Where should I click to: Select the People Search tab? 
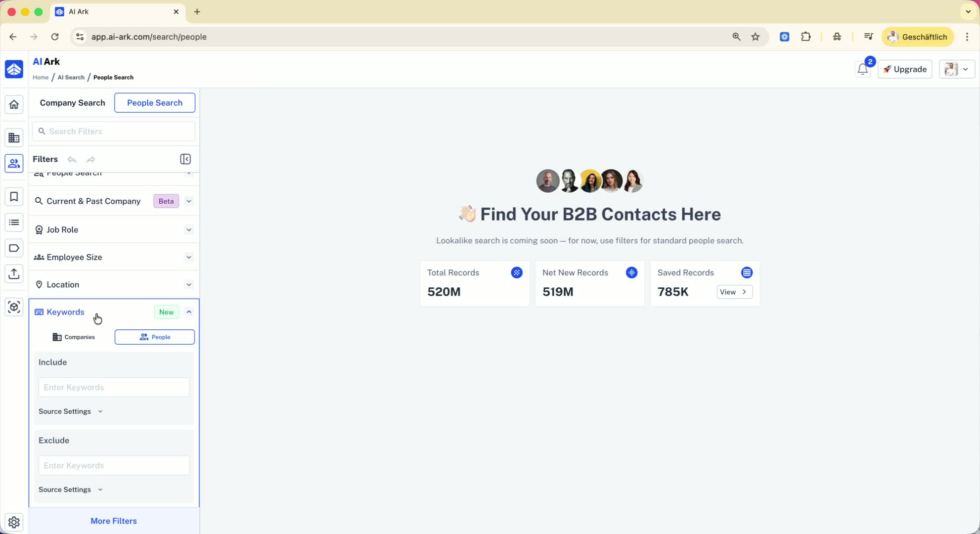155,103
